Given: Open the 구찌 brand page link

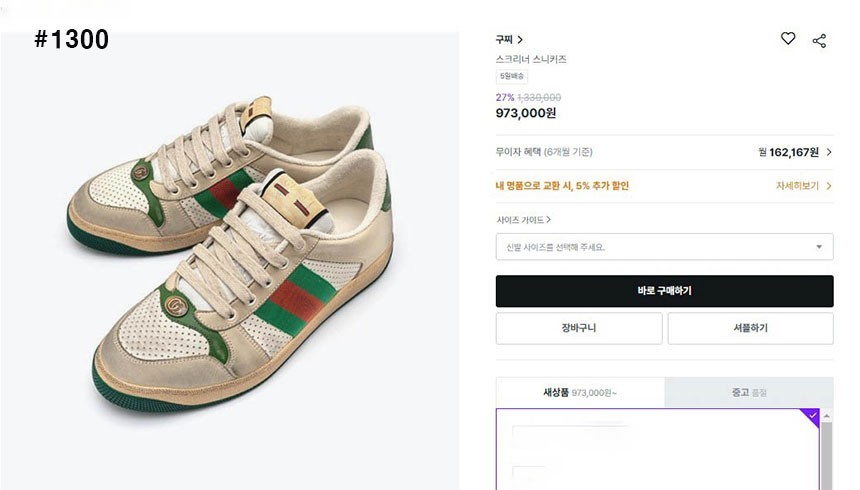Looking at the screenshot, I should pyautogui.click(x=509, y=40).
